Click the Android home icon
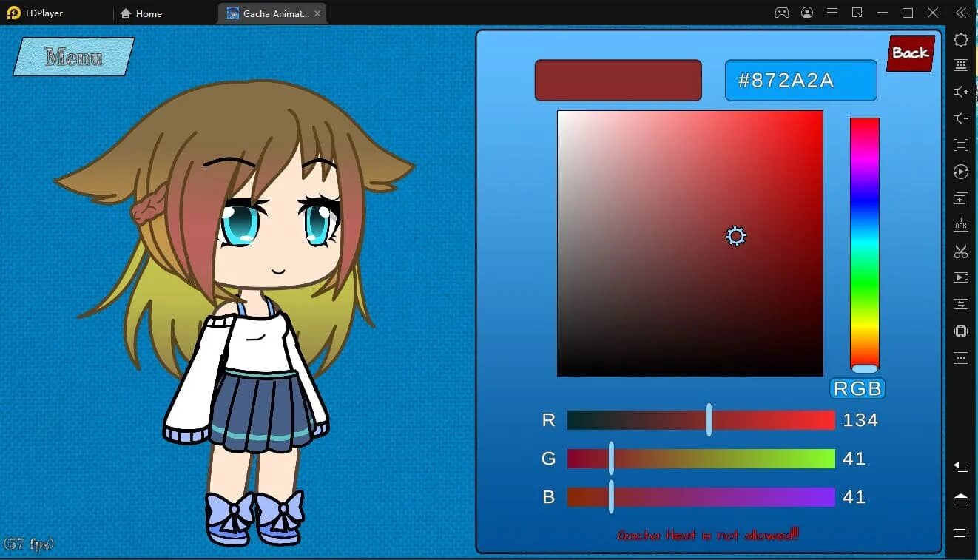 pyautogui.click(x=960, y=499)
